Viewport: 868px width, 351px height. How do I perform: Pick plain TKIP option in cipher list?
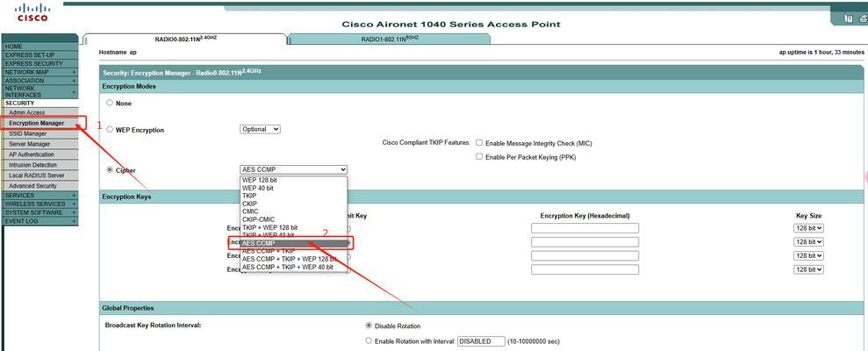pyautogui.click(x=293, y=196)
